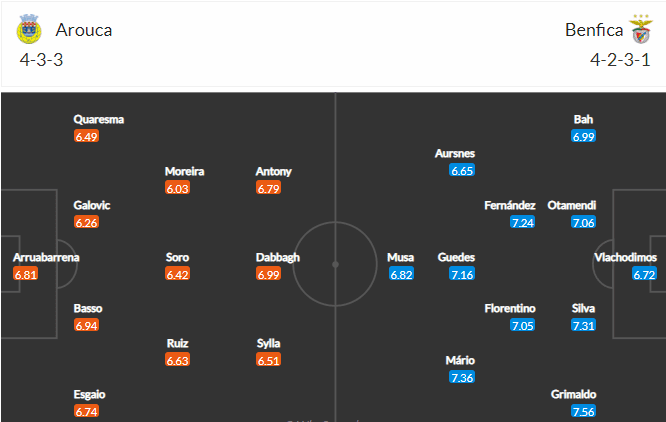Select Guedes's 7.16 rating badge
The width and height of the screenshot is (666, 422).
[x=462, y=274]
